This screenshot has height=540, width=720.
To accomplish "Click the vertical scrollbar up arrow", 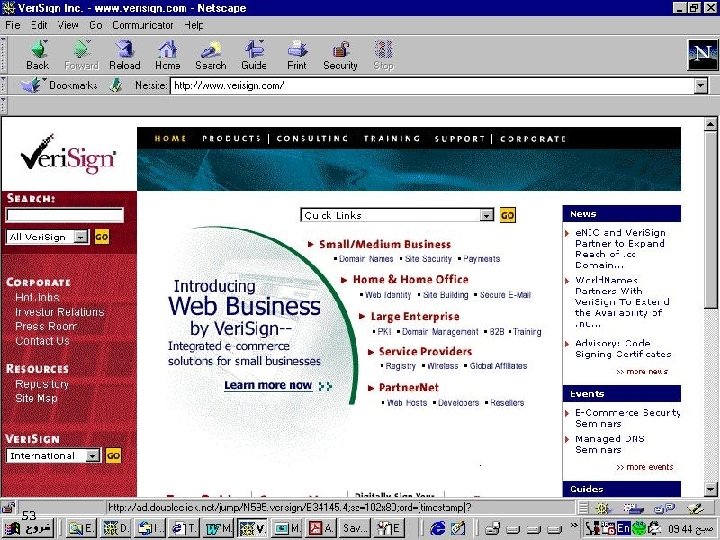I will pyautogui.click(x=710, y=124).
